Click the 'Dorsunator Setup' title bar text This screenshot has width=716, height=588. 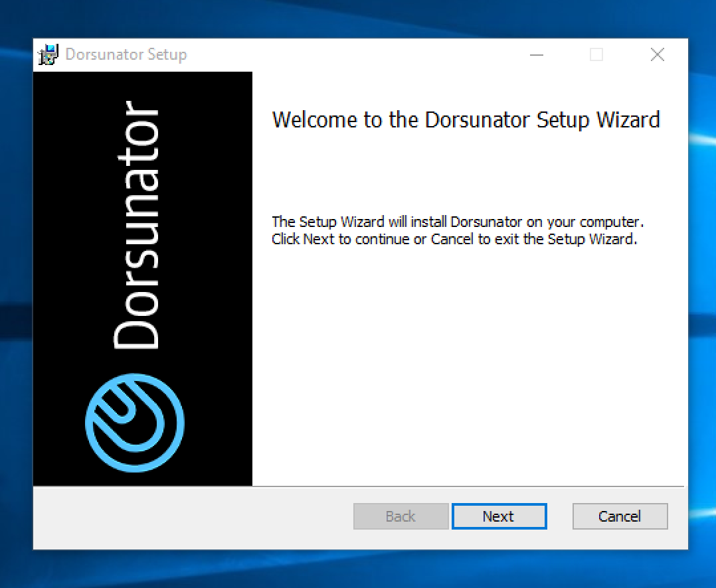click(126, 54)
